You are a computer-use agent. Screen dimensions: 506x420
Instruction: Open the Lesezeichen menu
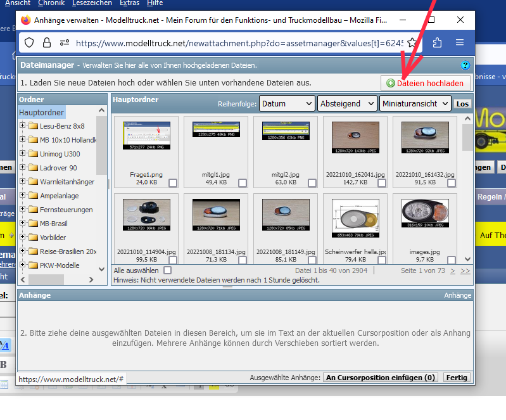92,3
